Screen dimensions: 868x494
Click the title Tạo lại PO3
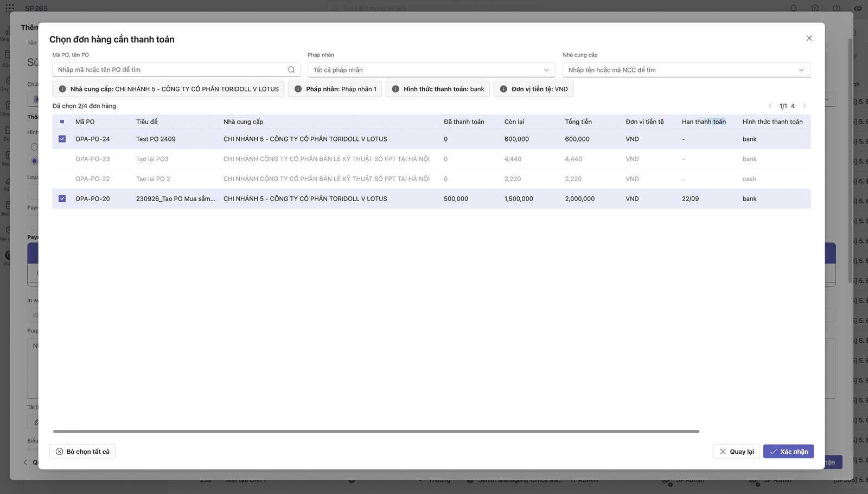[x=152, y=159]
